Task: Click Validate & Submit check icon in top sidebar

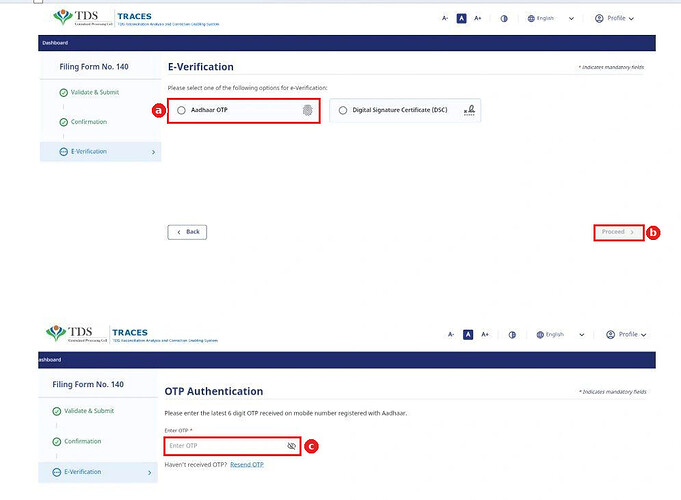Action: click(x=63, y=93)
